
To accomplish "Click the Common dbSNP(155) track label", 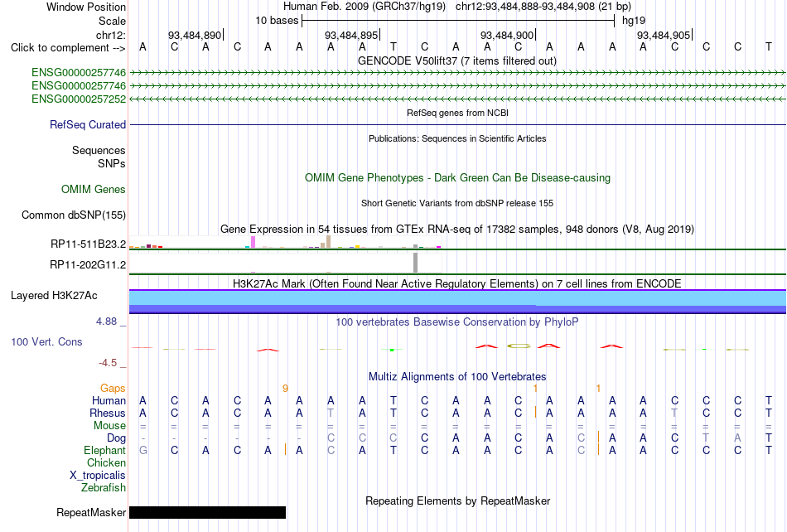I will [74, 215].
